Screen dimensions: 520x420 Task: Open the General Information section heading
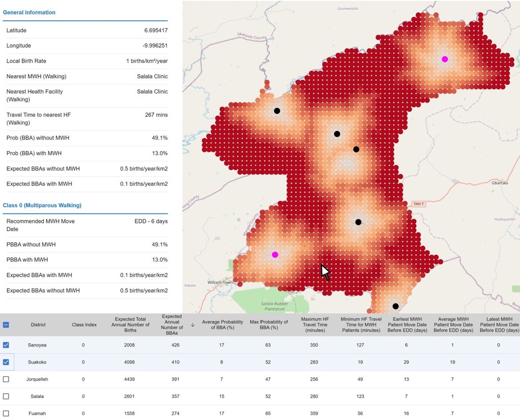[29, 12]
